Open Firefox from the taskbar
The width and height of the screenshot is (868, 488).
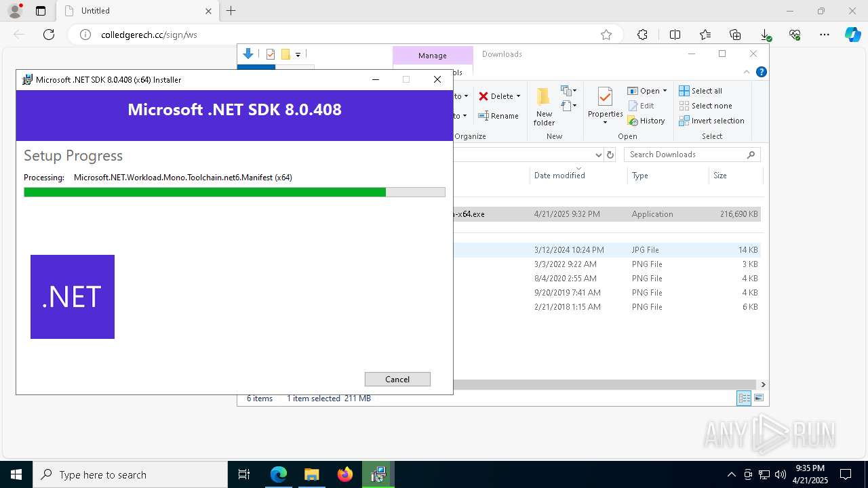coord(345,474)
